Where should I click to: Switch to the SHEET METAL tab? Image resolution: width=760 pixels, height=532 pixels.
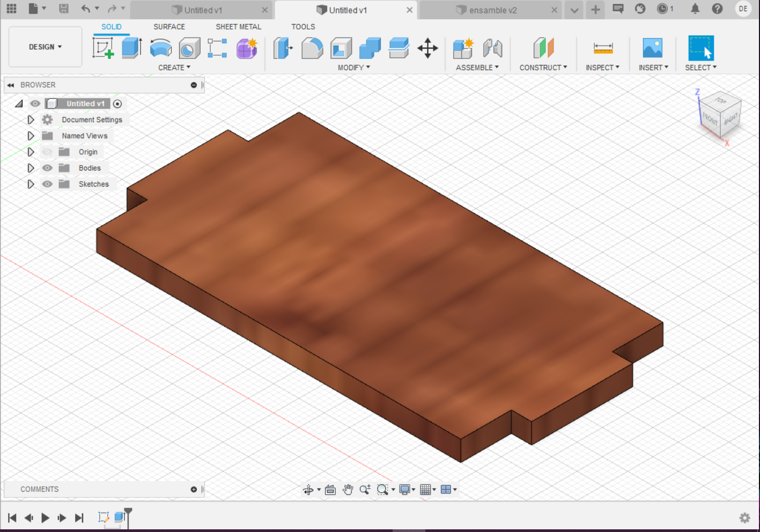click(238, 26)
